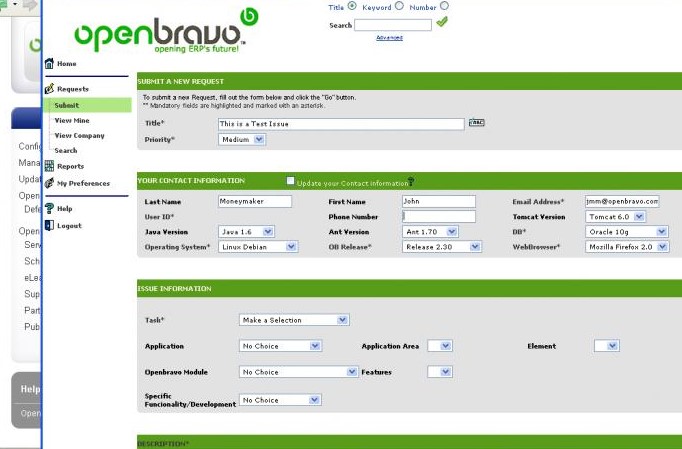
Task: Click the Title input field
Action: 341,124
